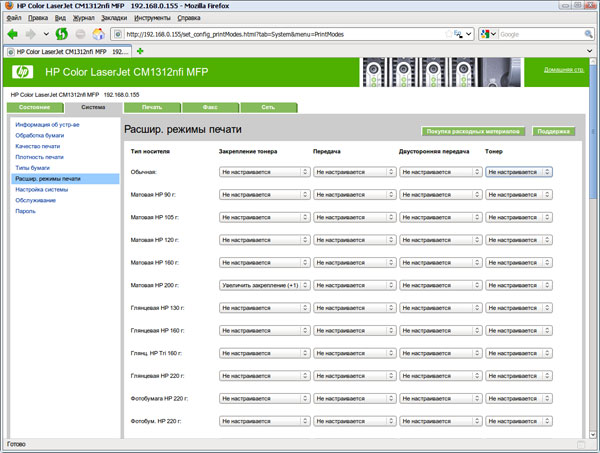Select Расшир. режимы печати sidebar item
600x453 pixels.
(x=65, y=179)
